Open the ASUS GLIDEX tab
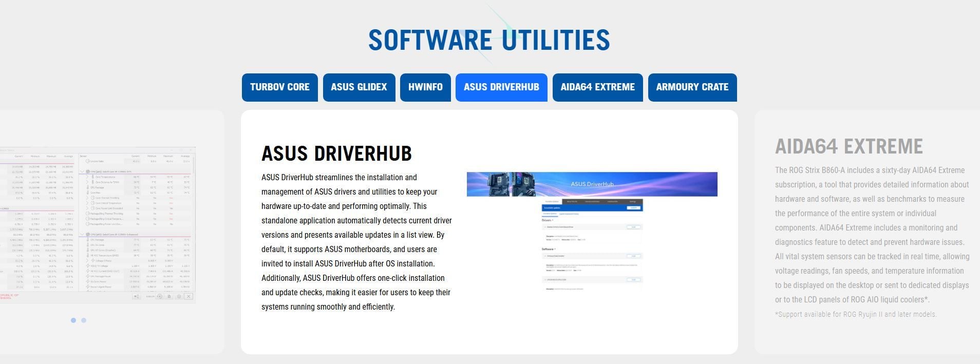Image resolution: width=980 pixels, height=364 pixels. click(x=359, y=87)
